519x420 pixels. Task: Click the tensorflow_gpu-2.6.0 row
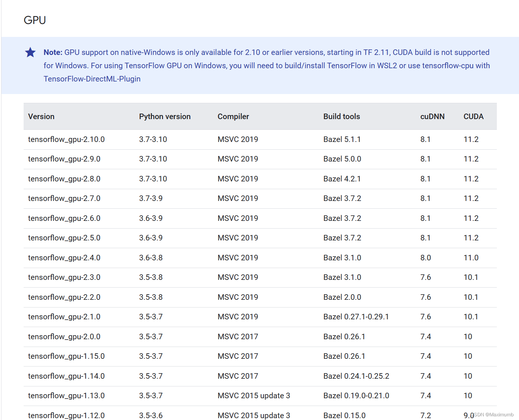[x=64, y=218]
